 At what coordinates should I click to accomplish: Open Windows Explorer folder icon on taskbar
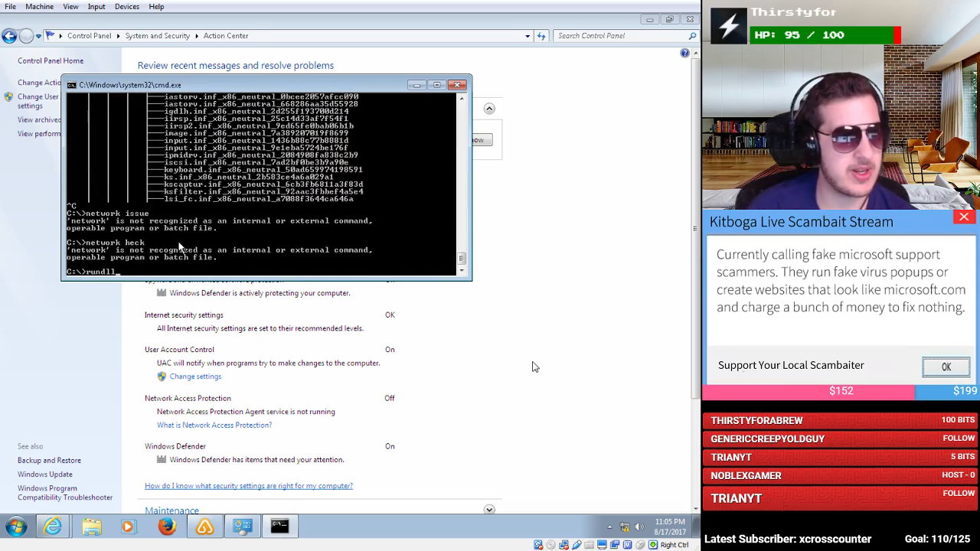(x=92, y=527)
